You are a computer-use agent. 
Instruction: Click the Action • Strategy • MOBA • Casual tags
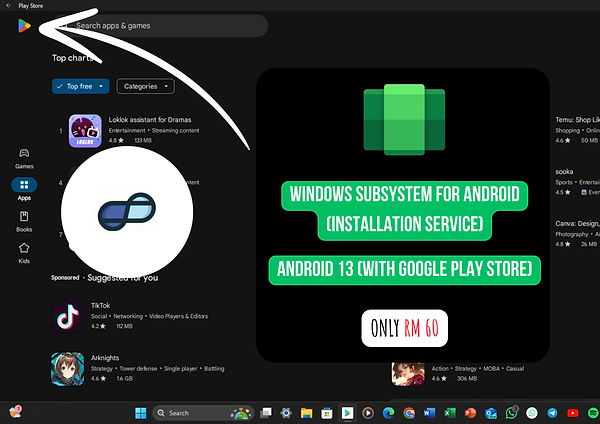[478, 369]
